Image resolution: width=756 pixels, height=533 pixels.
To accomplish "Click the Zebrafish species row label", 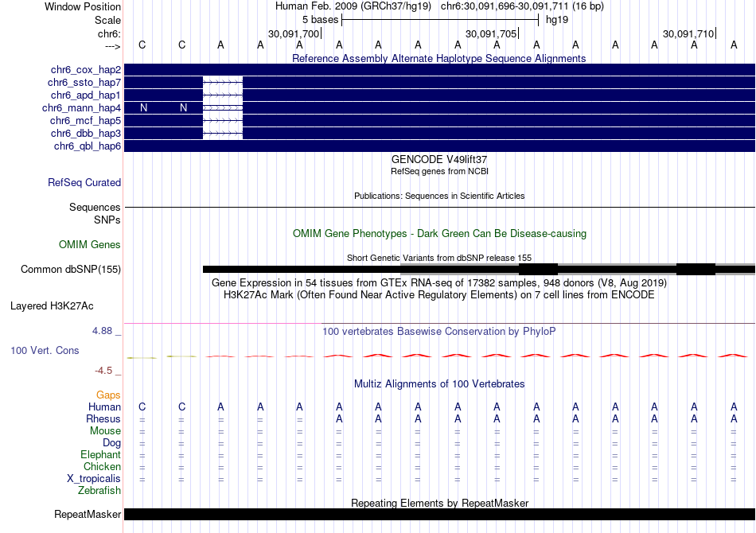I will (99, 490).
